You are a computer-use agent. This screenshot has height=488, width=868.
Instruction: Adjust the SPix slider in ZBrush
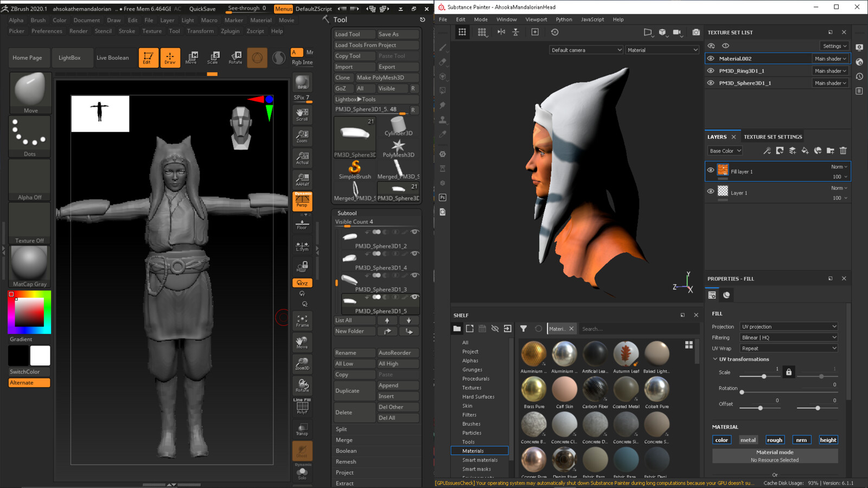coord(302,98)
